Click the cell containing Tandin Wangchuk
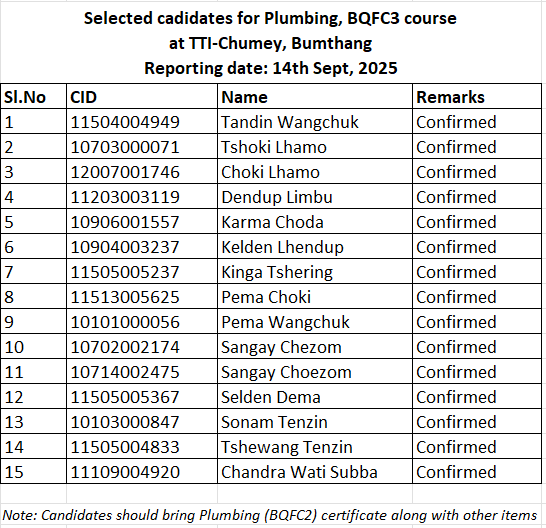The image size is (546, 528). 315,122
